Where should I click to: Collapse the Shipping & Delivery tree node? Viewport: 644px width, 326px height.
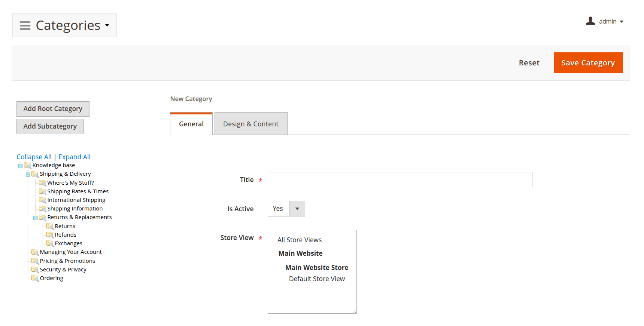click(28, 174)
